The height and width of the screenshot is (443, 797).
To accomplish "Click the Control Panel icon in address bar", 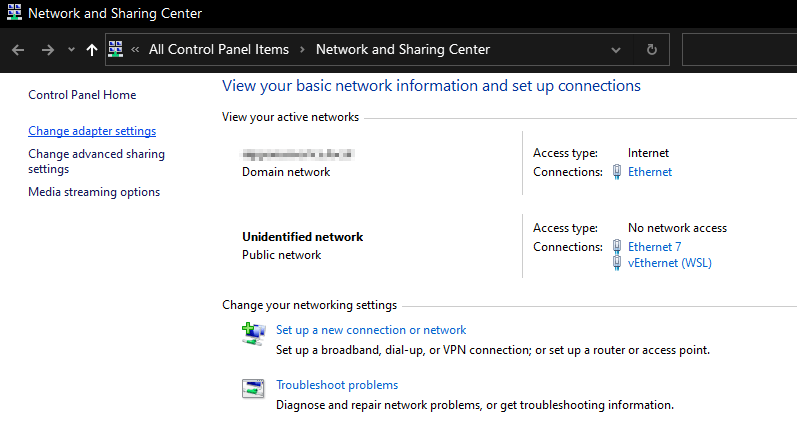I will [x=115, y=50].
